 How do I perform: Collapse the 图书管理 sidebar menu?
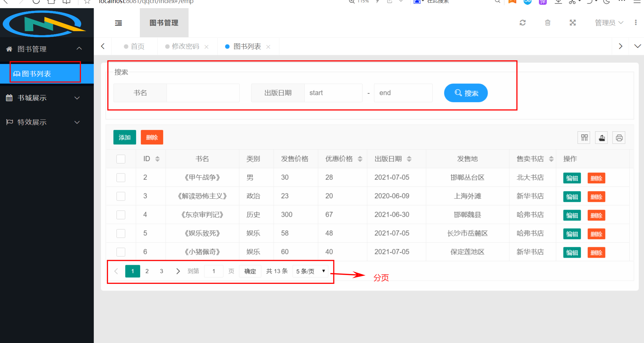click(47, 49)
